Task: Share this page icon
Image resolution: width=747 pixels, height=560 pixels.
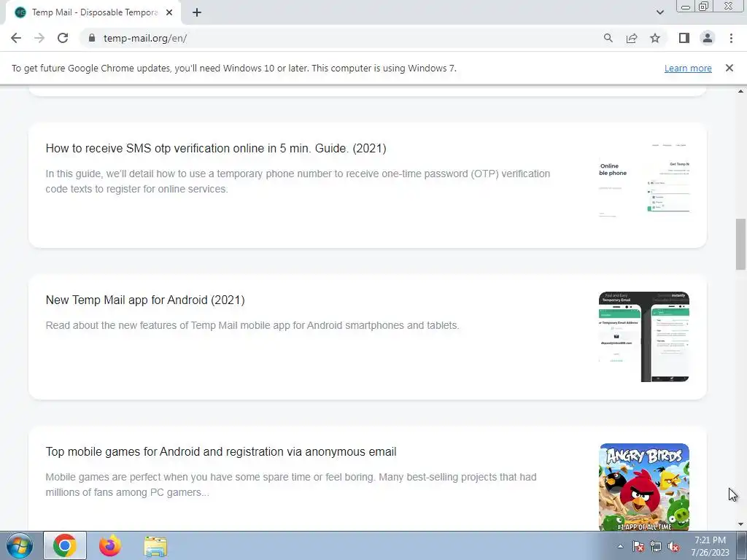Action: pos(632,38)
